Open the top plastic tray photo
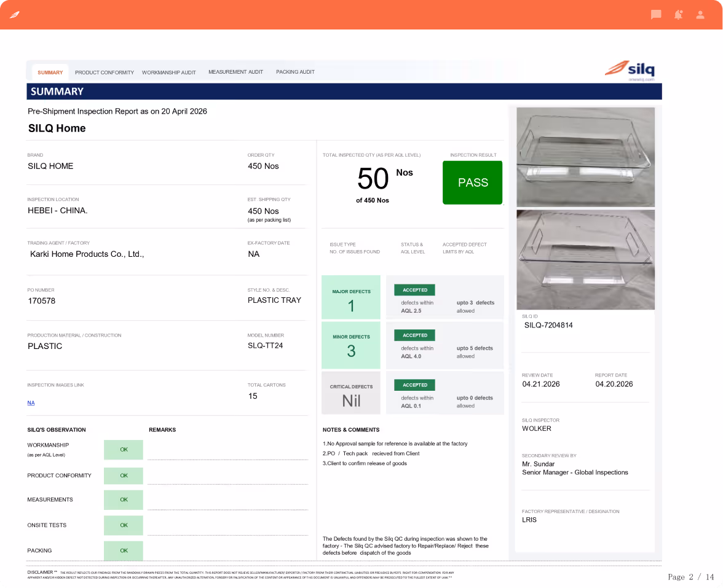The image size is (723, 588). coord(585,157)
